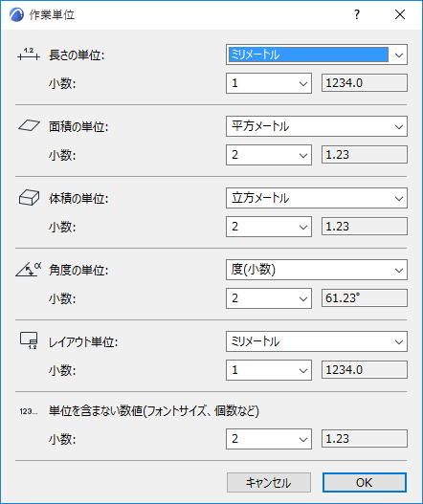Image resolution: width=423 pixels, height=504 pixels.
Task: Close the 作業単位 dialog window
Action: 400,14
